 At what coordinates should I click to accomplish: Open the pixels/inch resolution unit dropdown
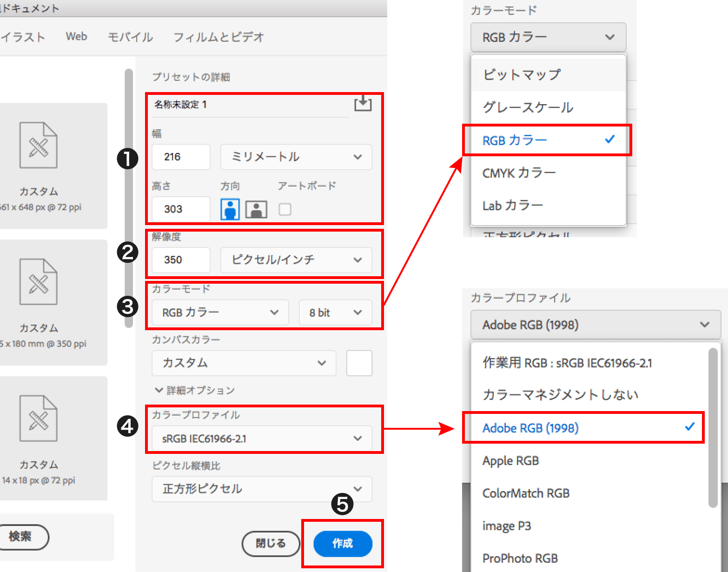coord(296,260)
